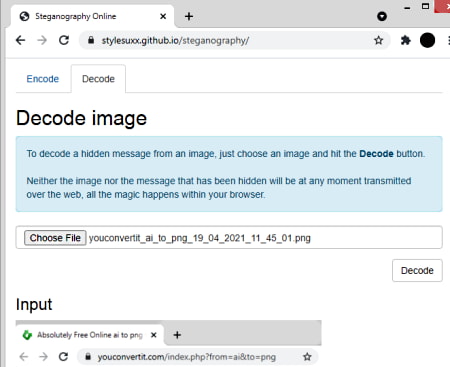Click 'Absolutely Free Online ai to png' tab title

[x=90, y=335]
